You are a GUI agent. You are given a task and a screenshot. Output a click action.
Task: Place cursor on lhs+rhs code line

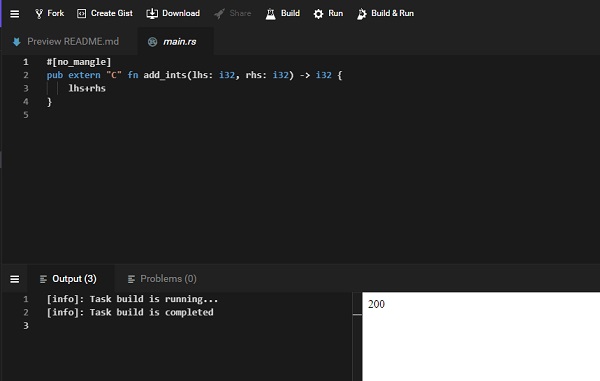tap(87, 88)
